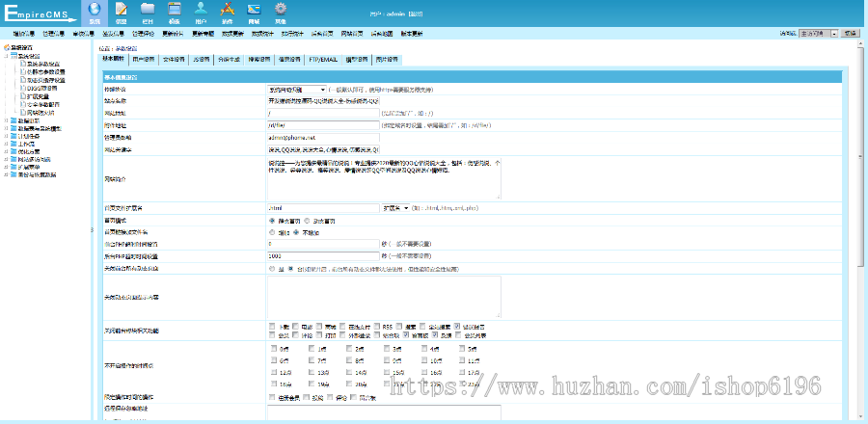Tick the RSS module checkbox

(x=377, y=326)
